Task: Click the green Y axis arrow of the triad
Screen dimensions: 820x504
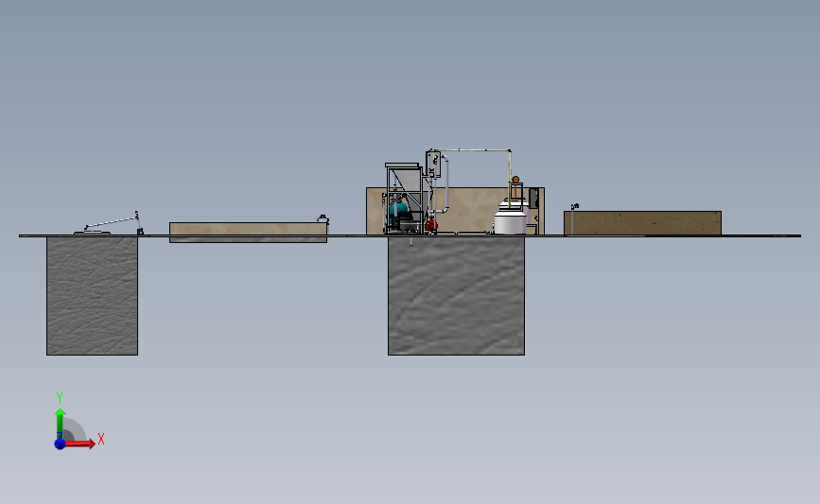Action: click(60, 423)
